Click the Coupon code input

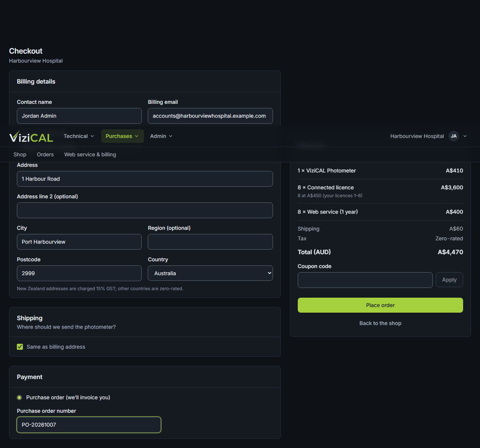tap(365, 280)
